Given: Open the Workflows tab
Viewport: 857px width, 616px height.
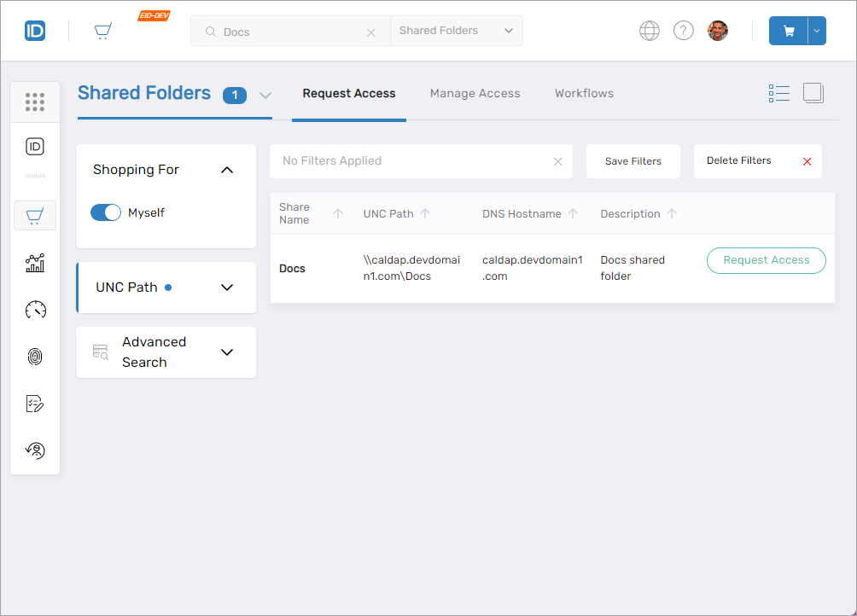Looking at the screenshot, I should [584, 94].
